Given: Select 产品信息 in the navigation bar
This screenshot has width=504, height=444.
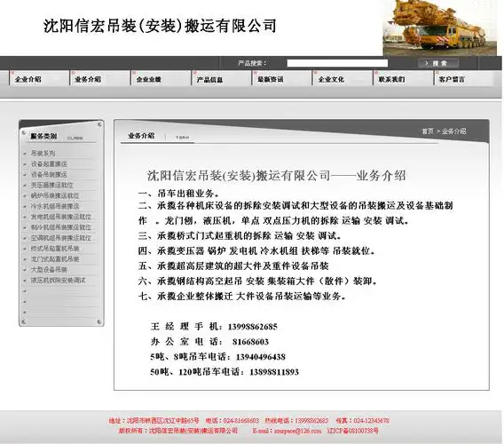Looking at the screenshot, I should [209, 79].
